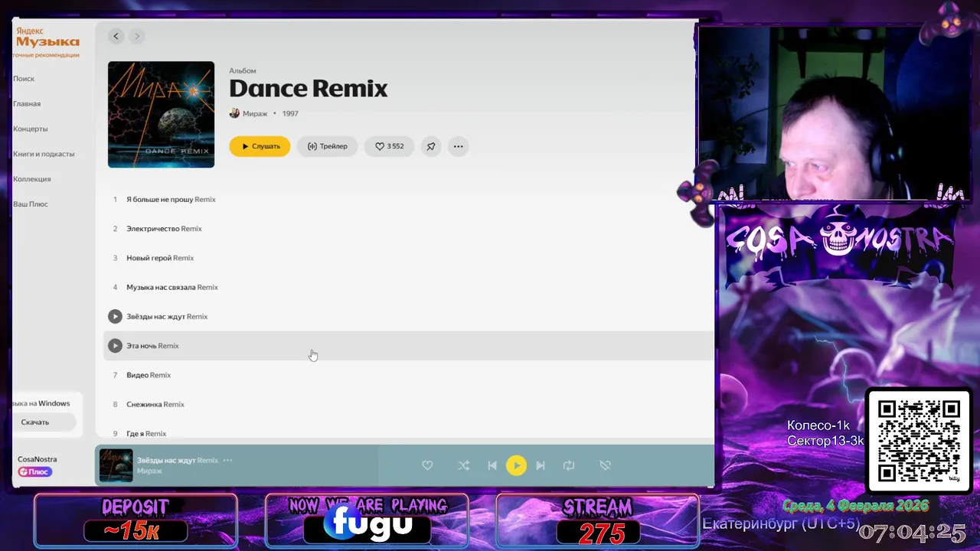Toggle repeat in the player bar
The image size is (980, 551).
click(x=569, y=465)
